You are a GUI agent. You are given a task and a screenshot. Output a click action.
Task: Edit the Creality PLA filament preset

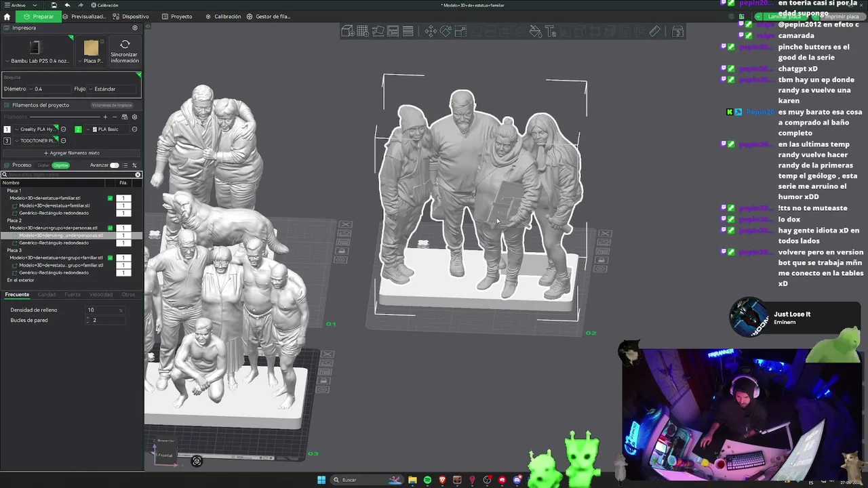point(64,129)
